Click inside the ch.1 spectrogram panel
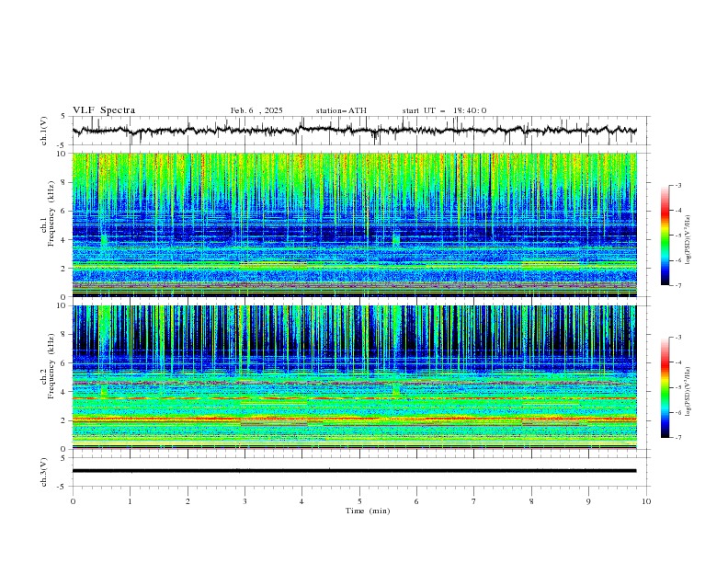 [x=354, y=224]
